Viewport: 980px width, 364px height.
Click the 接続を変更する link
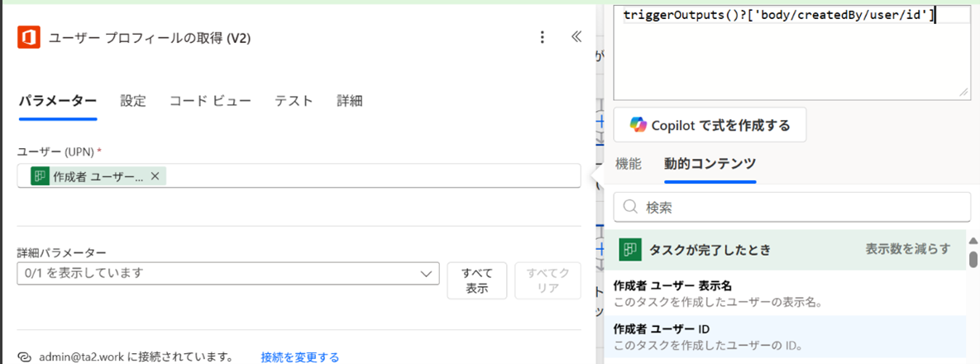[299, 357]
